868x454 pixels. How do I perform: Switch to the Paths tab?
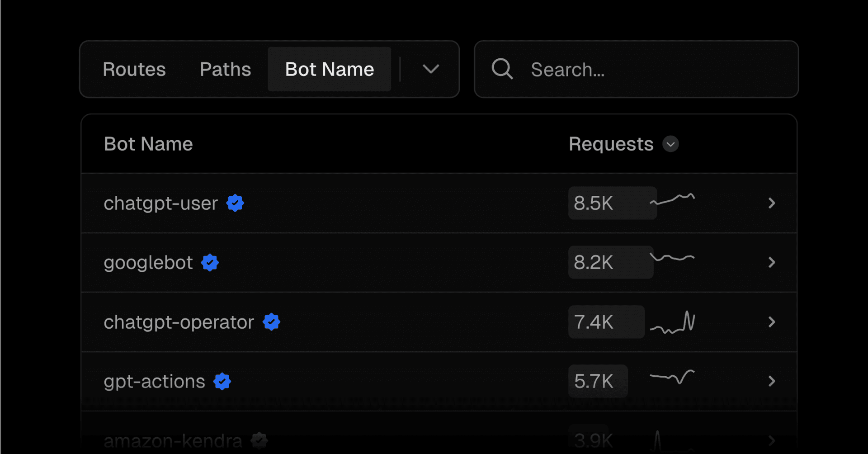pyautogui.click(x=225, y=69)
